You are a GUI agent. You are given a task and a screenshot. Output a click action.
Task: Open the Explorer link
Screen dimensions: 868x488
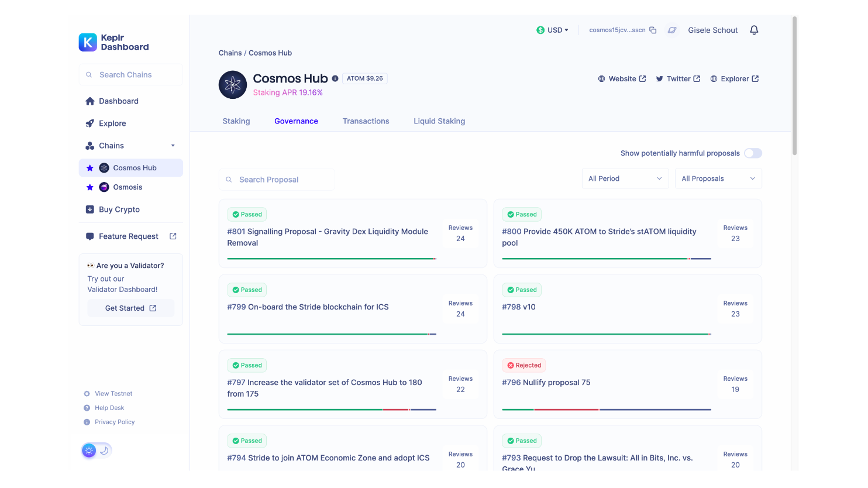(x=735, y=79)
